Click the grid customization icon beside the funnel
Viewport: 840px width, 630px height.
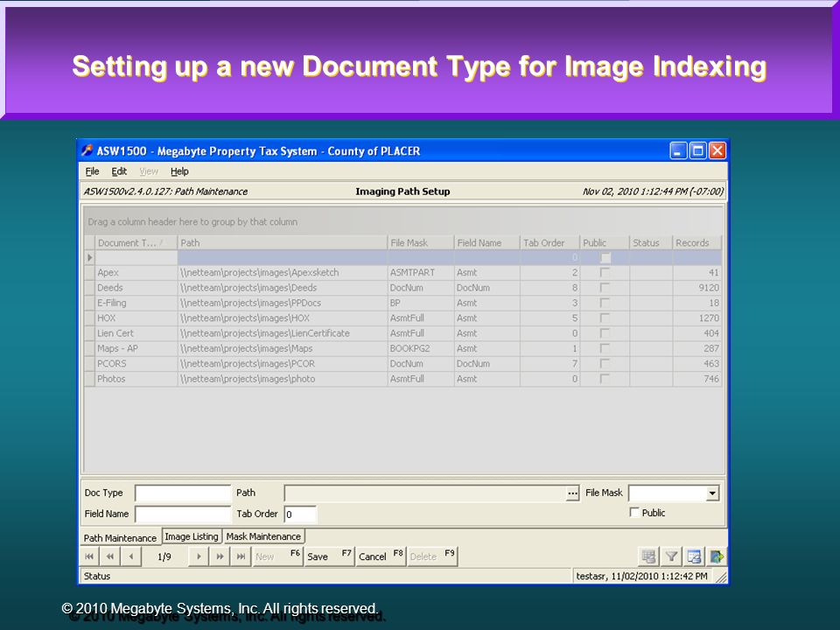pos(694,557)
